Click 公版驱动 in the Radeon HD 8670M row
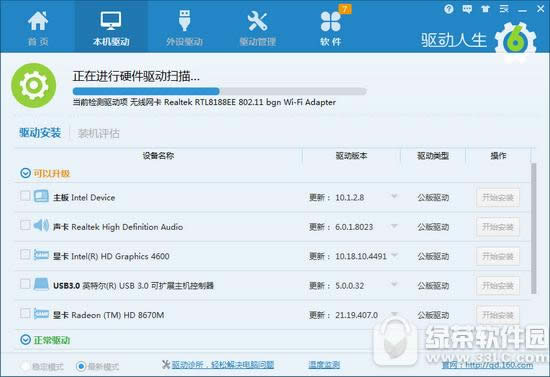 [433, 315]
